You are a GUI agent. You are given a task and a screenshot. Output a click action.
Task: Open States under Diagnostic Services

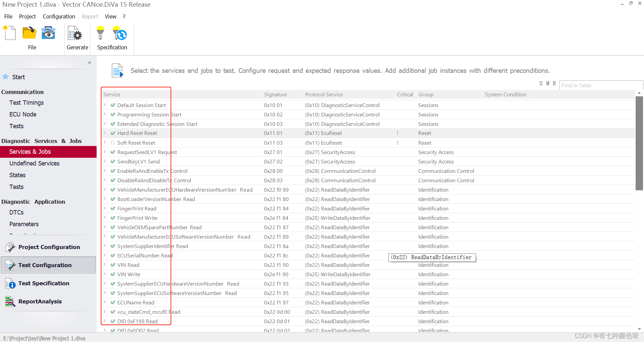coord(17,175)
